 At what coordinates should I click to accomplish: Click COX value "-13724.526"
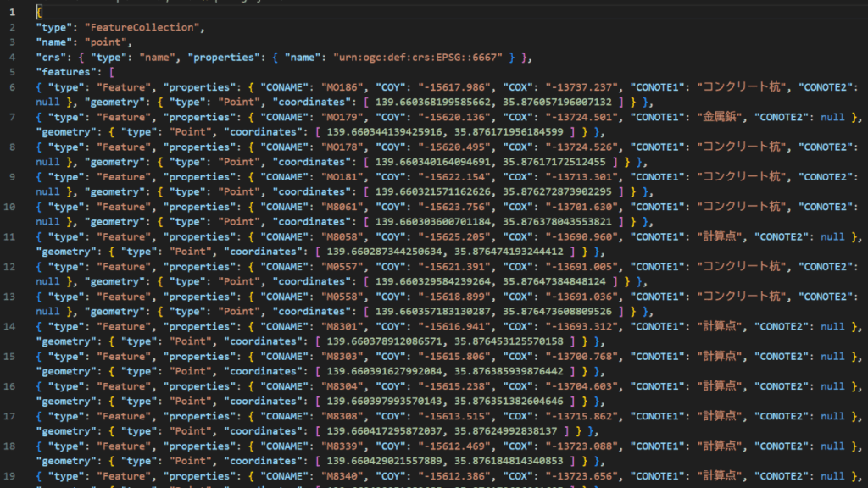(x=581, y=147)
